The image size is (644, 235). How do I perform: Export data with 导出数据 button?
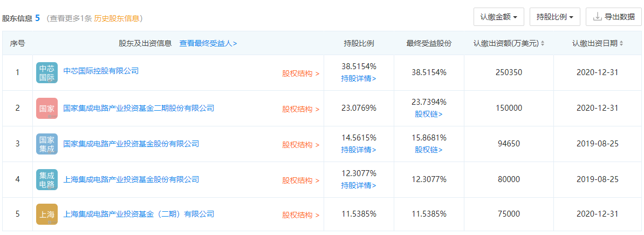pyautogui.click(x=613, y=17)
